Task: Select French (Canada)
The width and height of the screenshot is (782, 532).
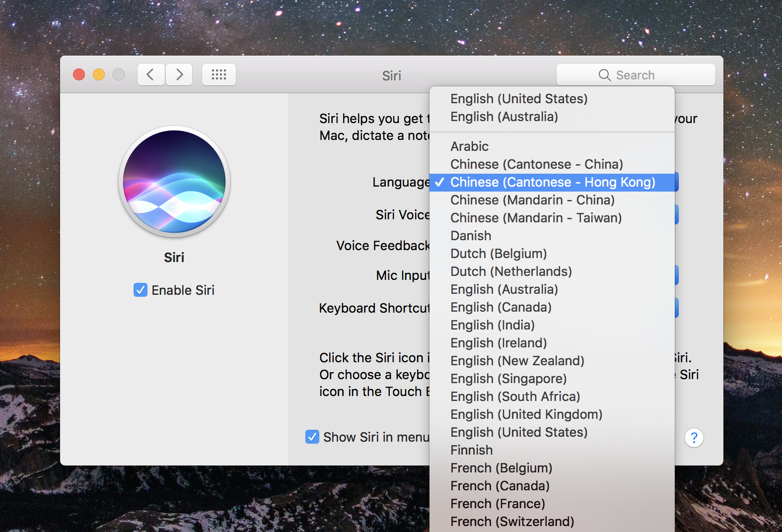Action: click(552, 486)
